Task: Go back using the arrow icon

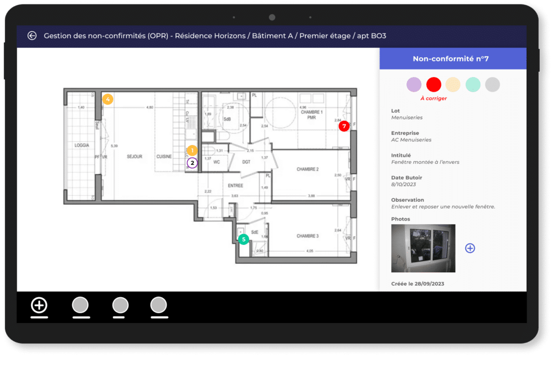Action: pyautogui.click(x=32, y=36)
